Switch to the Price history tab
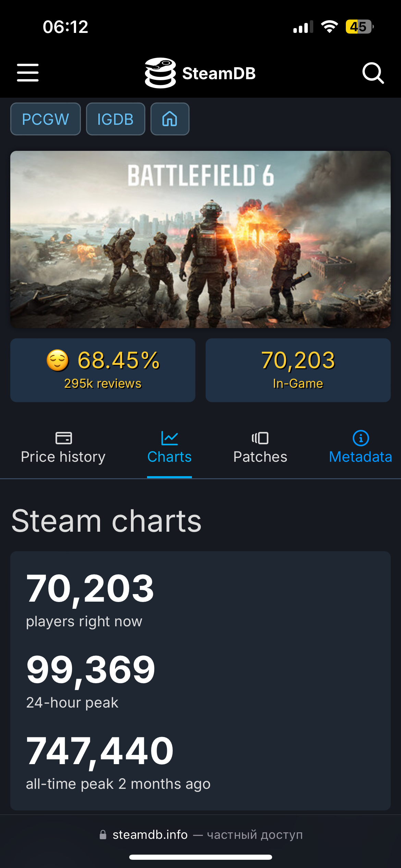401x868 pixels. click(63, 457)
